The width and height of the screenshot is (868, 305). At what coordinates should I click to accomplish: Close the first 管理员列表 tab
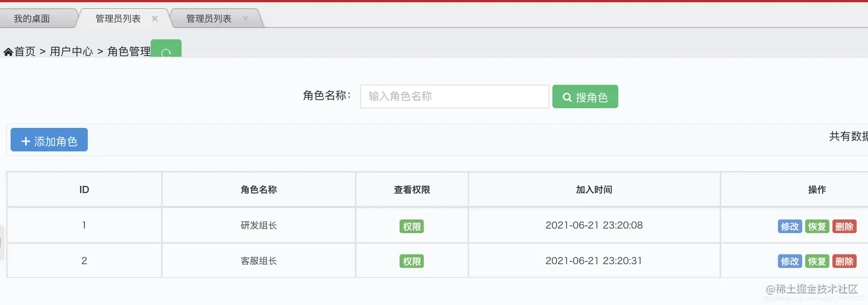click(x=154, y=18)
